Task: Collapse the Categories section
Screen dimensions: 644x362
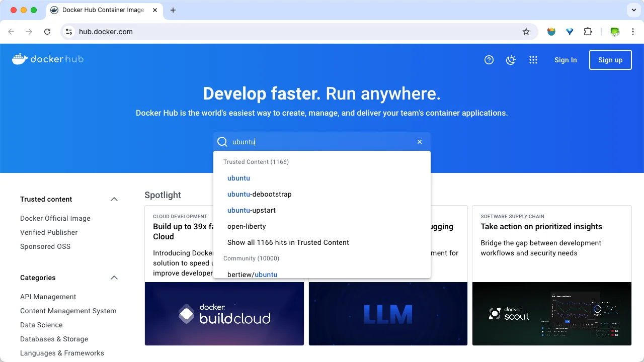Action: [x=114, y=278]
